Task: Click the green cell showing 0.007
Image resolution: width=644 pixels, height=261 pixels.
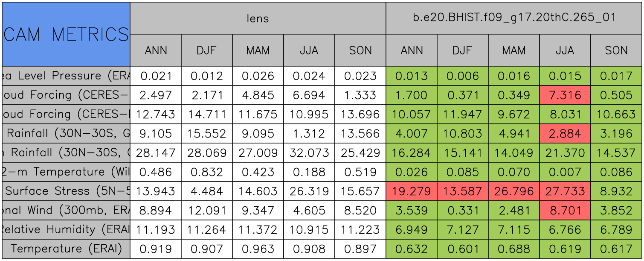Action: point(565,172)
